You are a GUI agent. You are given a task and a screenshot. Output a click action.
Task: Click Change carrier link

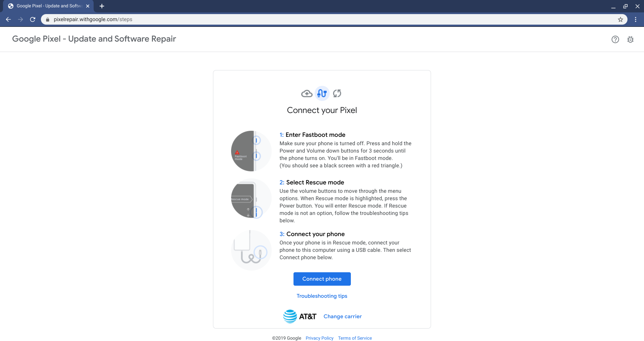342,317
